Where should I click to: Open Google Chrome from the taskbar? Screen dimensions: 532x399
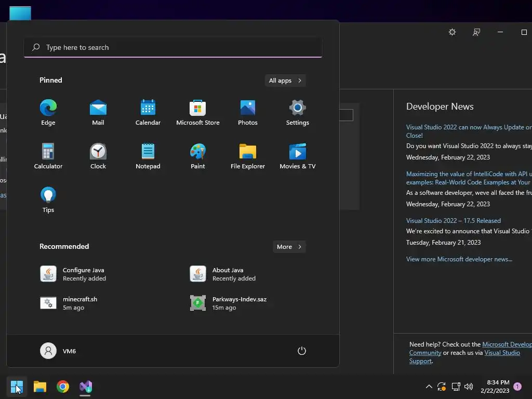(x=63, y=387)
